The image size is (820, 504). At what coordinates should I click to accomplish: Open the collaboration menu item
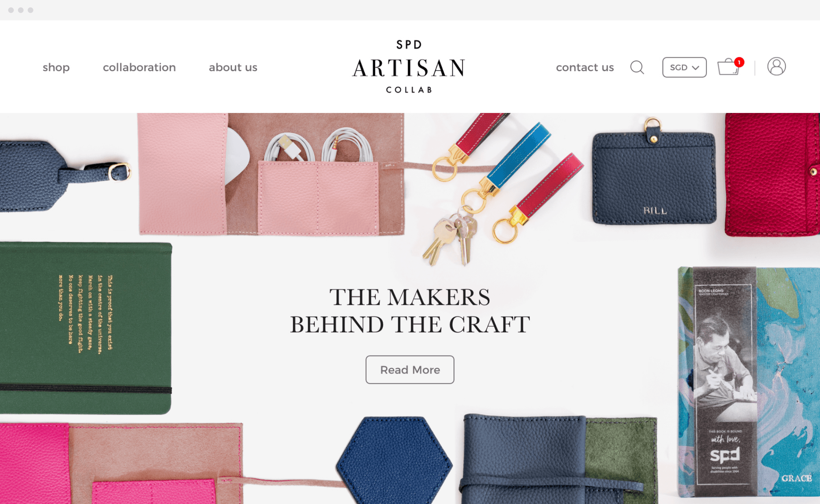tap(139, 67)
